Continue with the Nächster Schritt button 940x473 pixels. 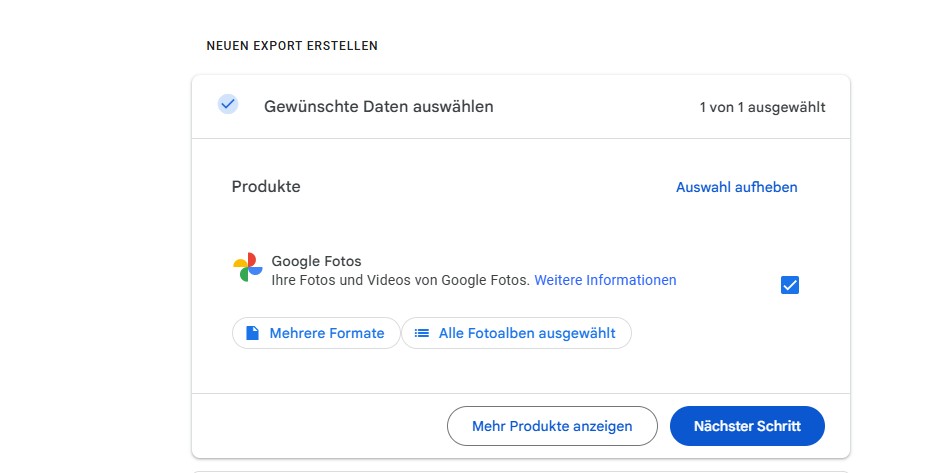pos(747,426)
